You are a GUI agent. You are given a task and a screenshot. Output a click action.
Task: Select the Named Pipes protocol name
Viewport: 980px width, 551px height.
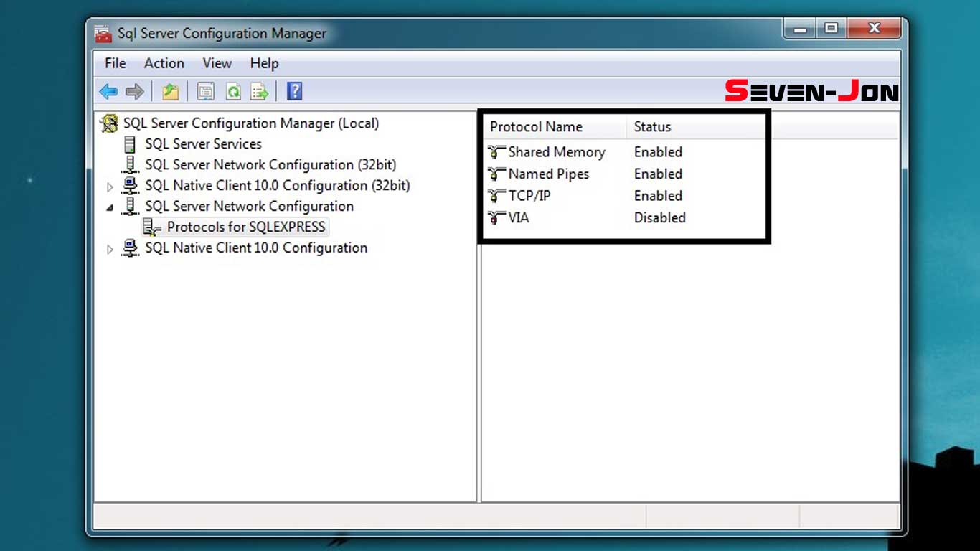pos(549,174)
